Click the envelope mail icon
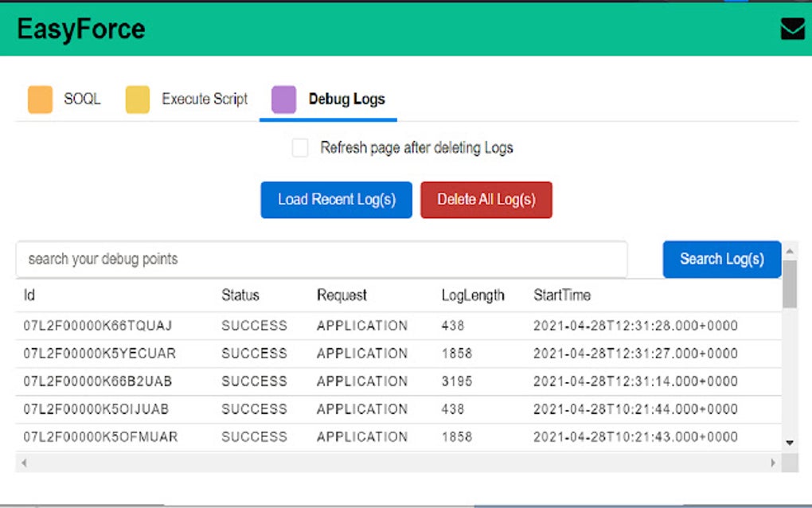The width and height of the screenshot is (812, 508). 792,29
